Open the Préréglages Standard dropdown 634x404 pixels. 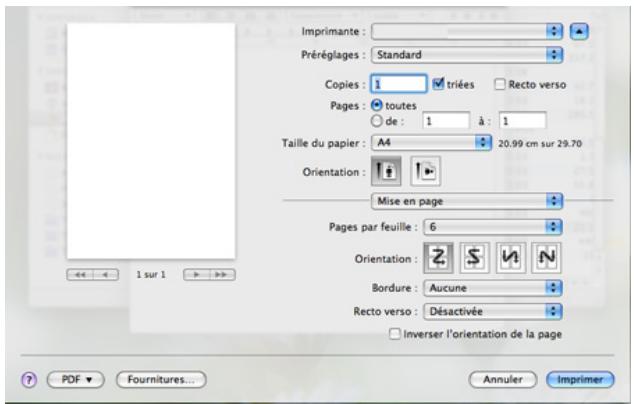pyautogui.click(x=467, y=55)
